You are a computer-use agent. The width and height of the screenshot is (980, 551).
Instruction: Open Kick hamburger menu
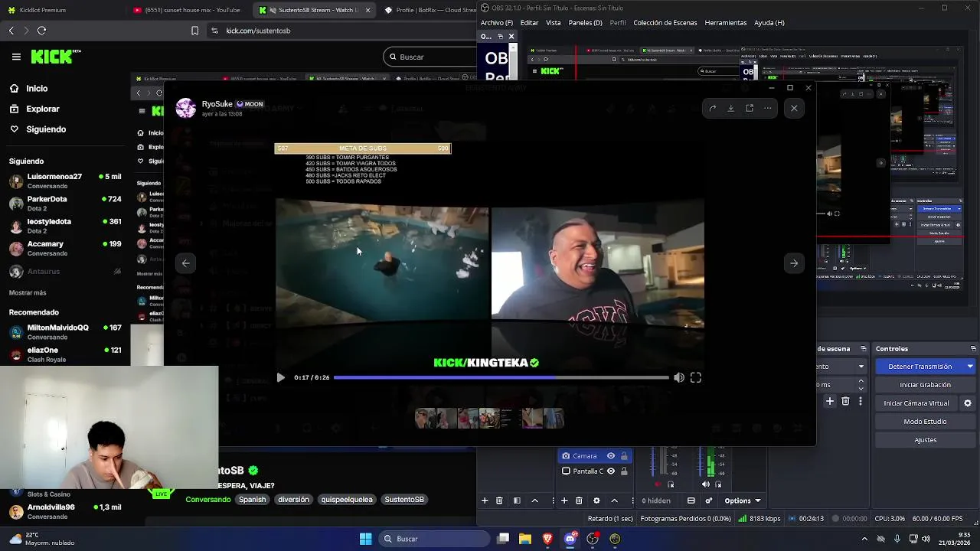click(x=16, y=57)
